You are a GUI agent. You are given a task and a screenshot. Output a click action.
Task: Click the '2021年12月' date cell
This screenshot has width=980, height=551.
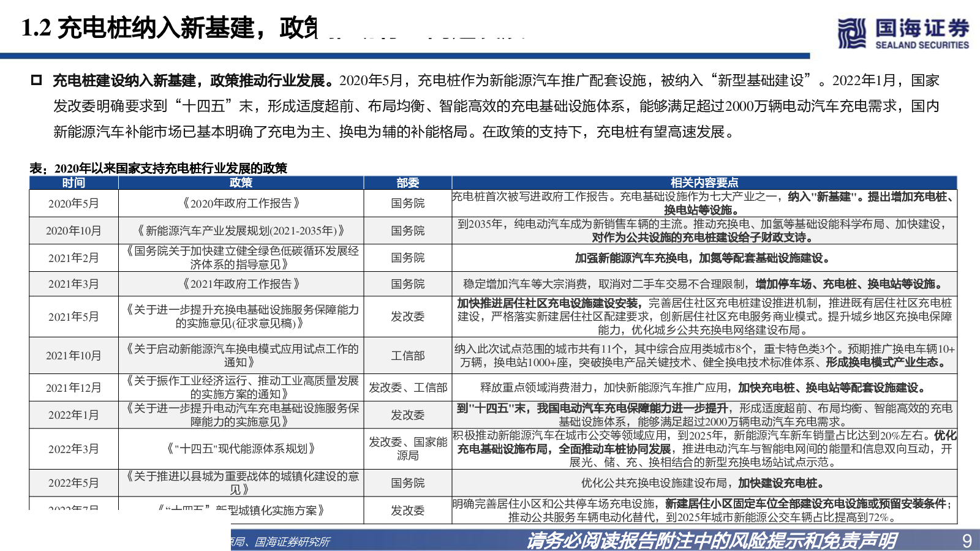[73, 388]
